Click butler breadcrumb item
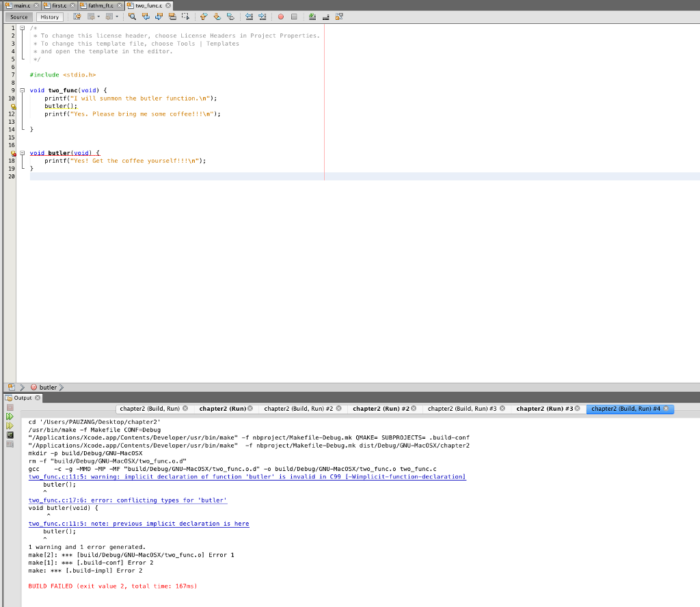Image resolution: width=700 pixels, height=607 pixels. coord(44,388)
